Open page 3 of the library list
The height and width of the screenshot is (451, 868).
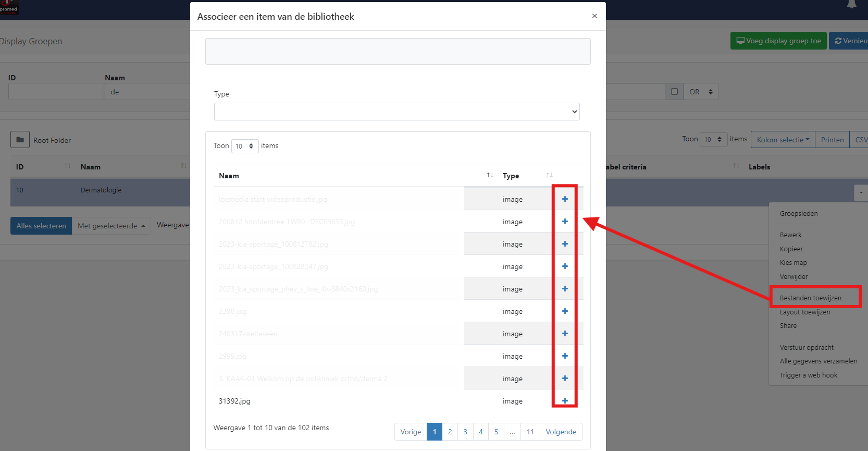465,432
